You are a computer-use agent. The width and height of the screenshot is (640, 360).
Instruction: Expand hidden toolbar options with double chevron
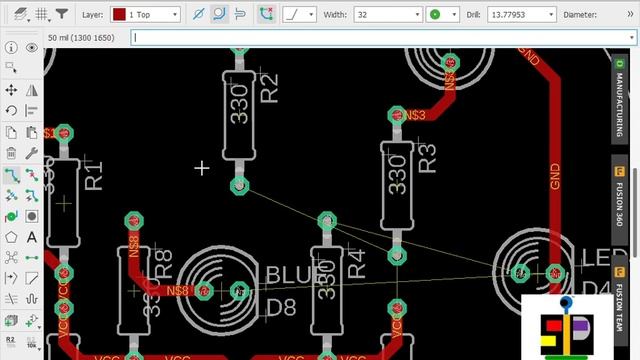coord(630,14)
